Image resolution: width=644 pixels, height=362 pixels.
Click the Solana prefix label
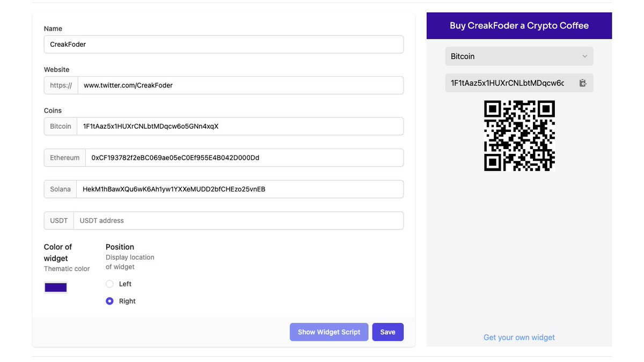click(x=60, y=189)
